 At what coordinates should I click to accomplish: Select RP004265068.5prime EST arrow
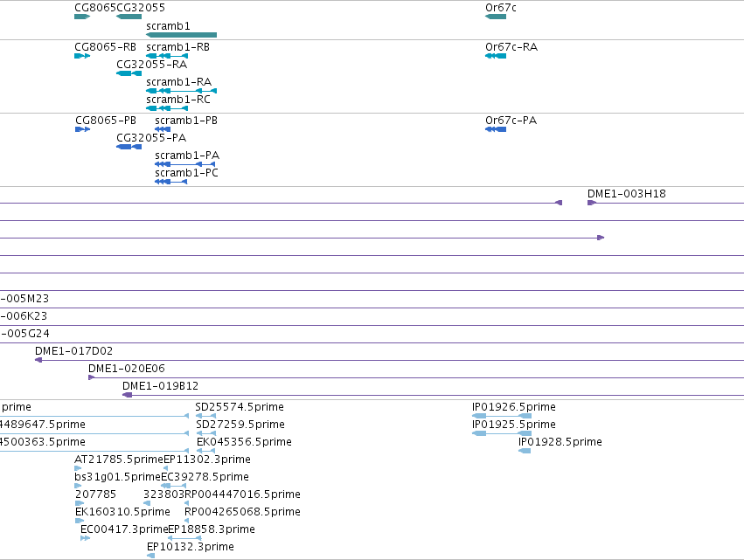186,521
